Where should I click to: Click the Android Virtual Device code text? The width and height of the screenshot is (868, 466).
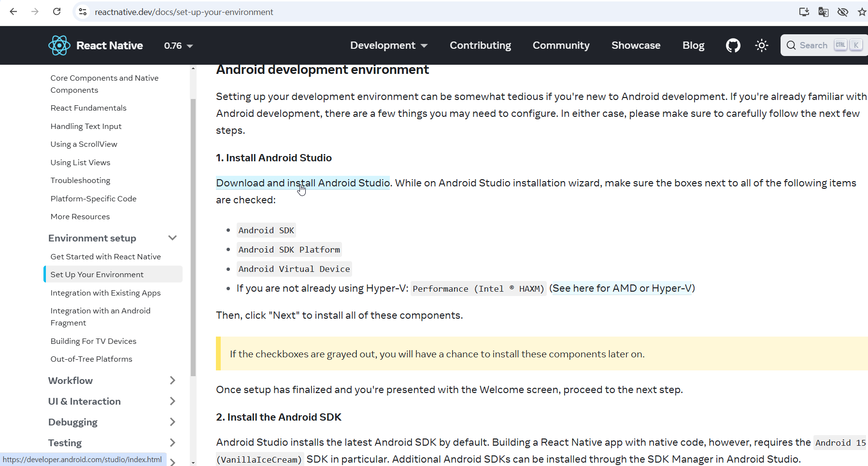294,269
